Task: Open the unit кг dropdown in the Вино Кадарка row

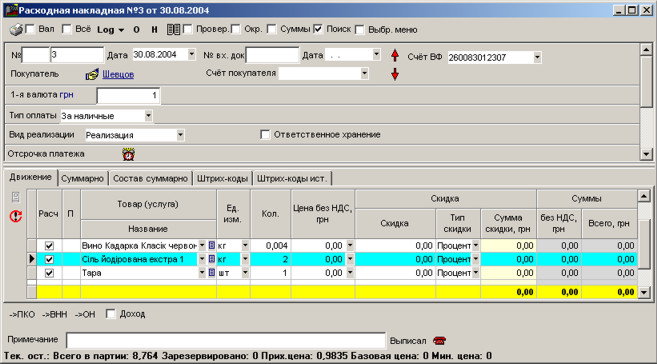Action: click(x=245, y=245)
